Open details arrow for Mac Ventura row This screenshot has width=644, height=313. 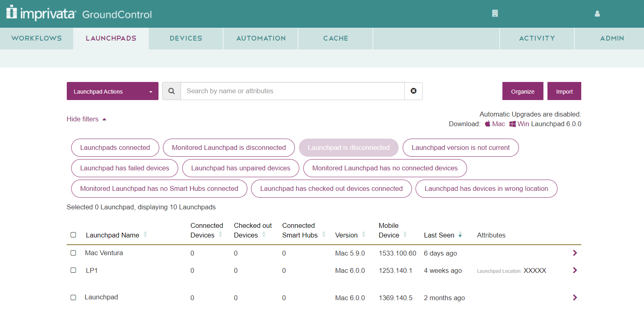(x=575, y=253)
